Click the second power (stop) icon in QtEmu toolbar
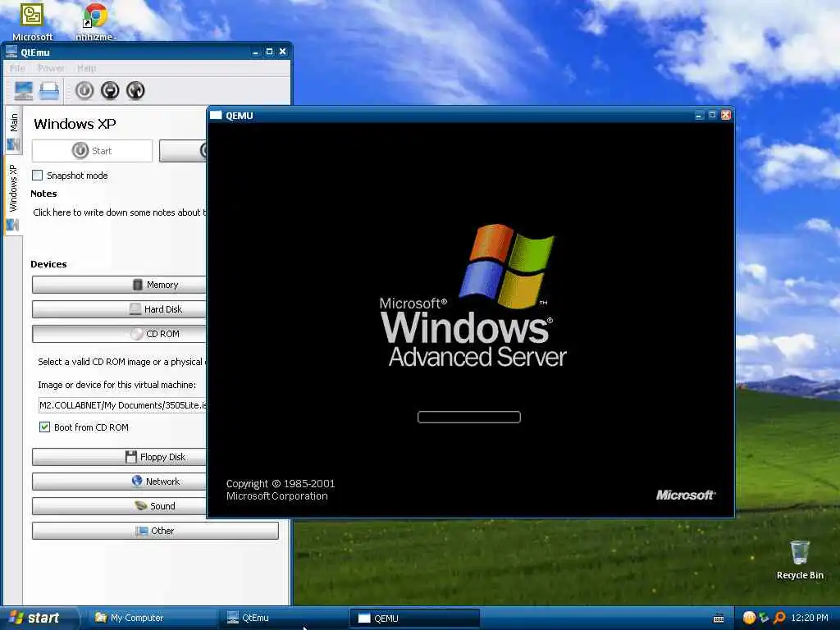Viewport: 840px width, 630px height. click(110, 90)
